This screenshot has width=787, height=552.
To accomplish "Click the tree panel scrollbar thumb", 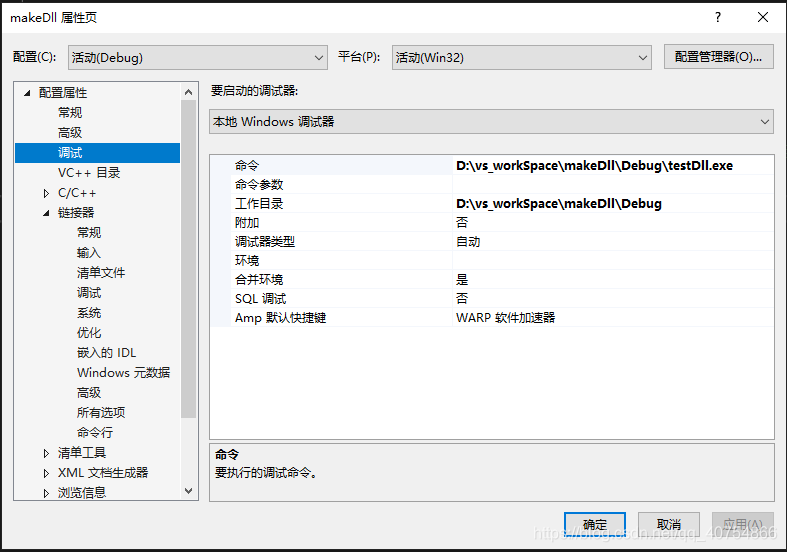I will click(188, 258).
